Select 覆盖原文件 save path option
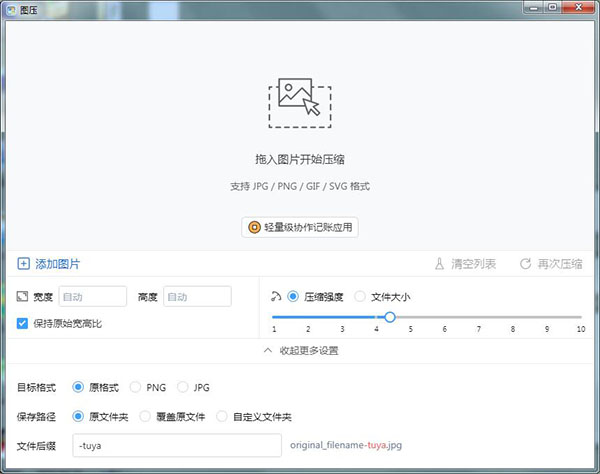Viewport: 600px width, 474px height. [x=146, y=416]
